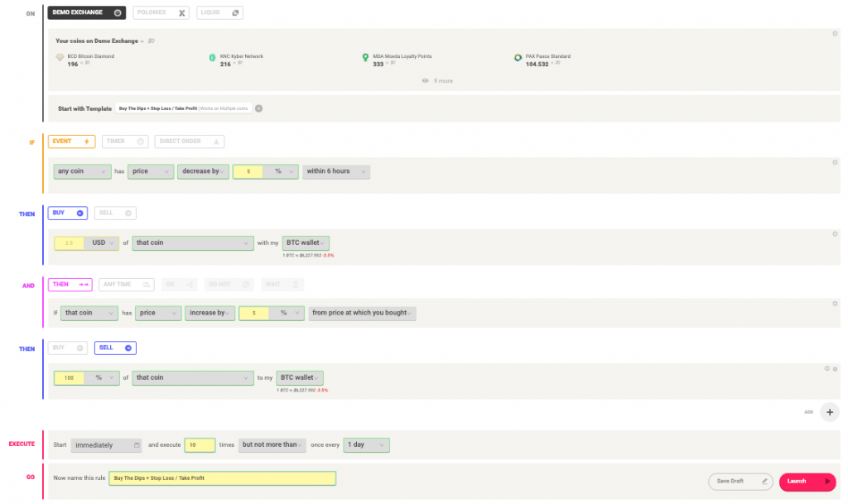Remove the Buy The Dips template
Image resolution: width=848 pixels, height=504 pixels.
tap(259, 108)
